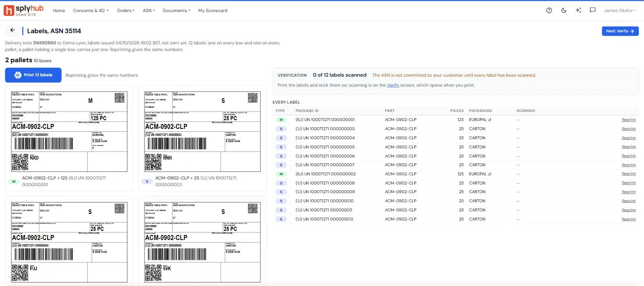Open the chat messages icon
The image size is (644, 286).
tap(593, 10)
